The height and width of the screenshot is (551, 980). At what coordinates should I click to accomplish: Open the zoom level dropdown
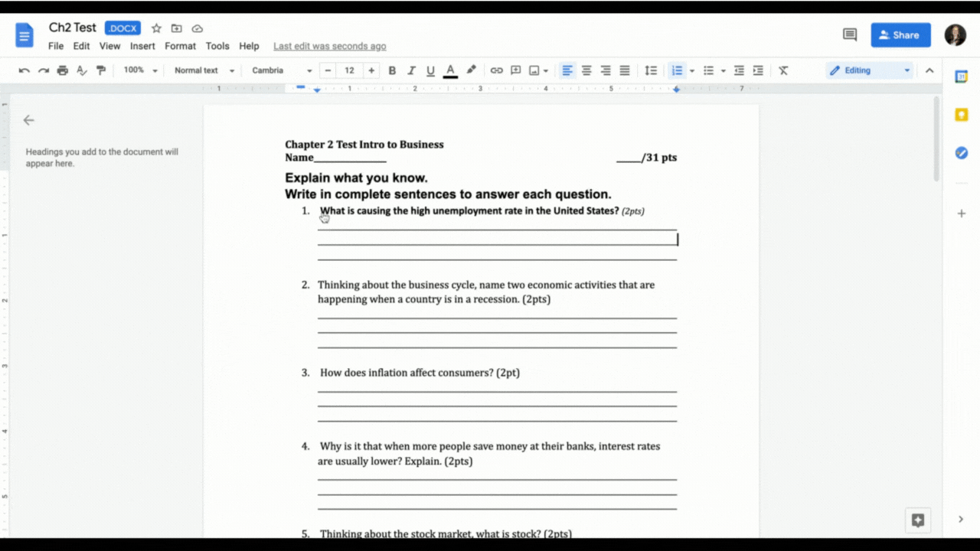139,70
